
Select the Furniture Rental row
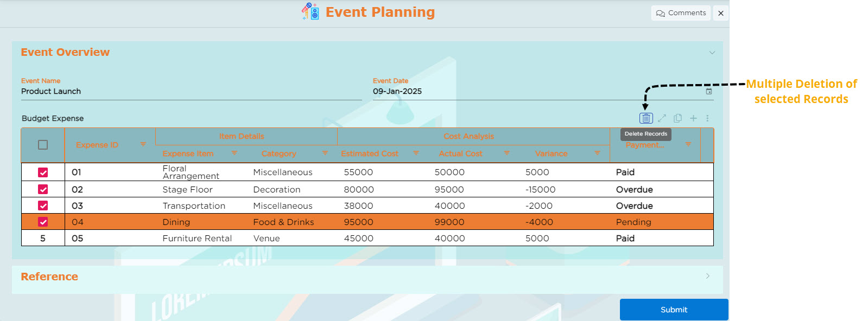coord(43,238)
